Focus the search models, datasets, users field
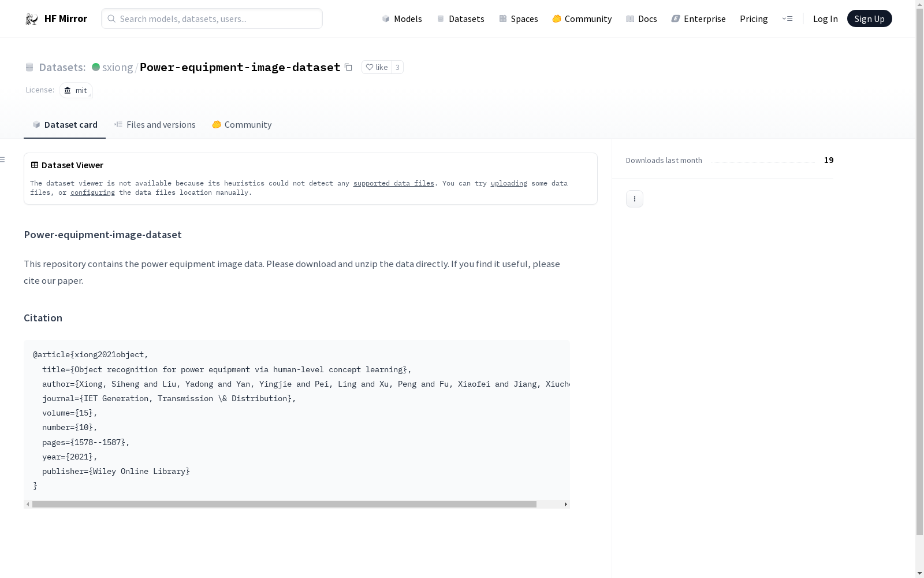Image resolution: width=924 pixels, height=578 pixels. coord(212,18)
